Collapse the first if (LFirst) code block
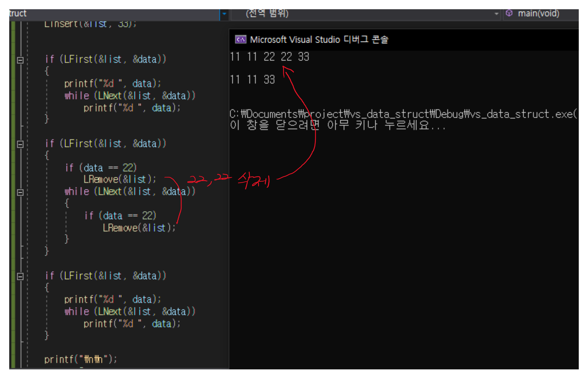 tap(20, 60)
